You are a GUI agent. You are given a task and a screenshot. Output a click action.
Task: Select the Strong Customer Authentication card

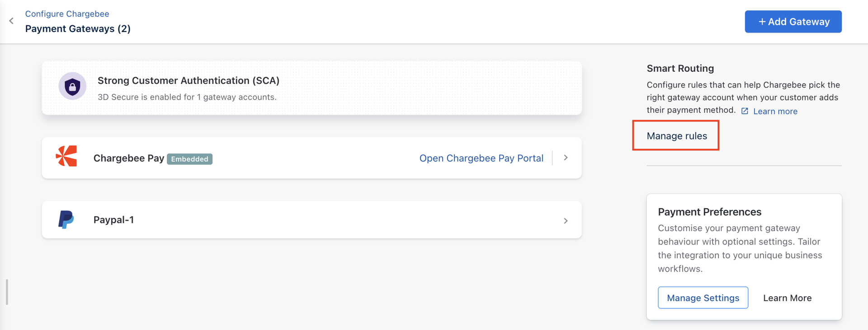pos(311,88)
